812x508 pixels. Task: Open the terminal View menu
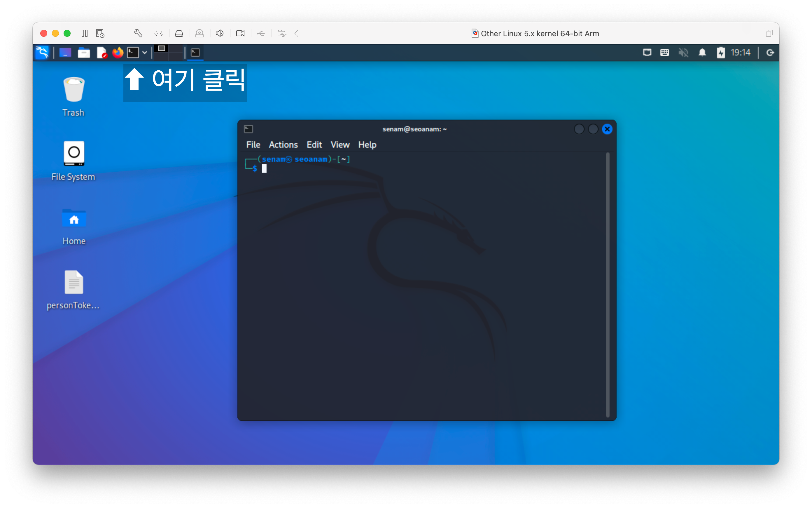pos(340,145)
